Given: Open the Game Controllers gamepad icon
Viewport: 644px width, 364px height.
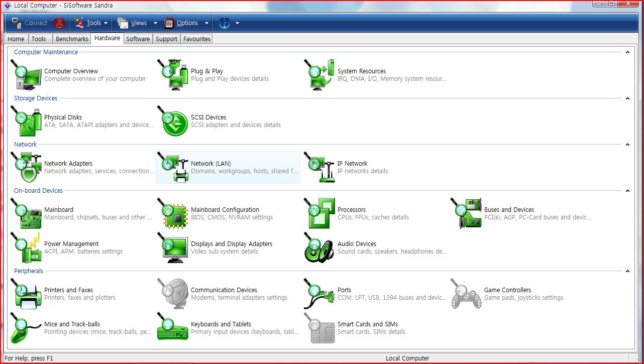Looking at the screenshot, I should pos(466,294).
